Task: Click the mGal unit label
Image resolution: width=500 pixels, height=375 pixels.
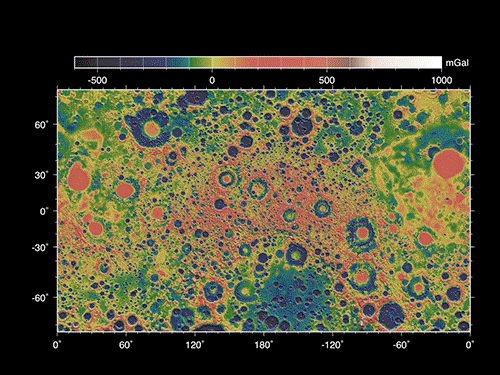Action: pos(457,63)
